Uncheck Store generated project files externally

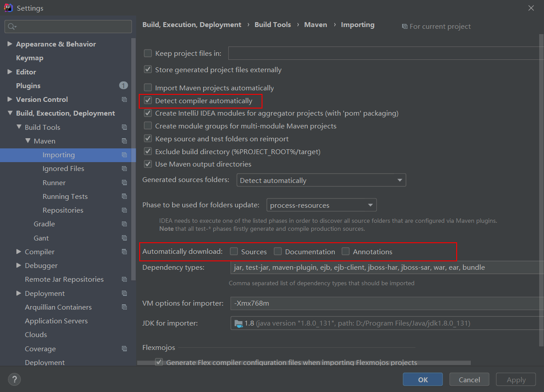tap(148, 70)
